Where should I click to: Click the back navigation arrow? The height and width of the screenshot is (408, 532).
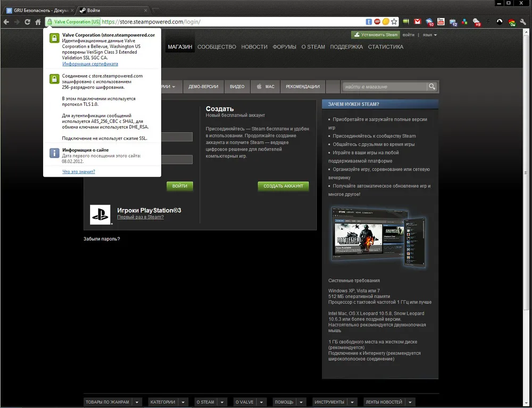(6, 22)
